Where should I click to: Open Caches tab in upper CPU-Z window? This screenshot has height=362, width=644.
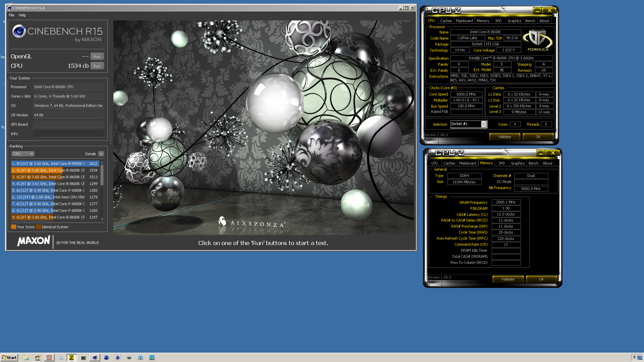pyautogui.click(x=446, y=21)
